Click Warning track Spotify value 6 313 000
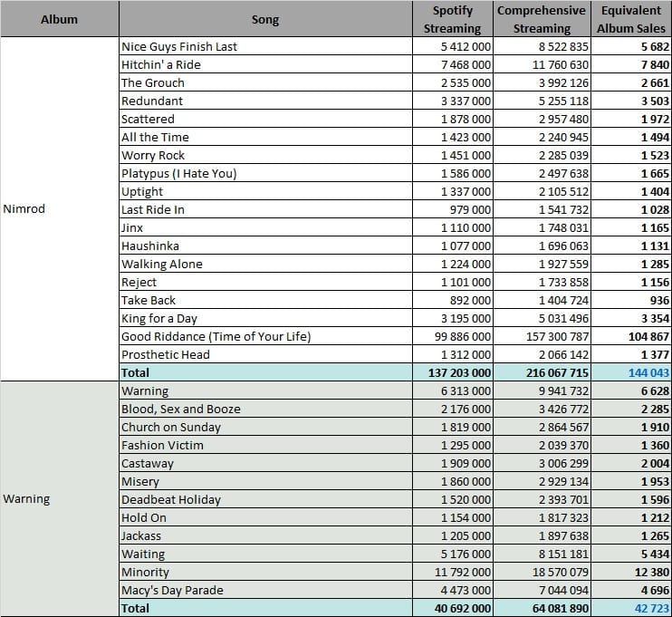Viewport: 672px width, 617px height. pos(453,390)
